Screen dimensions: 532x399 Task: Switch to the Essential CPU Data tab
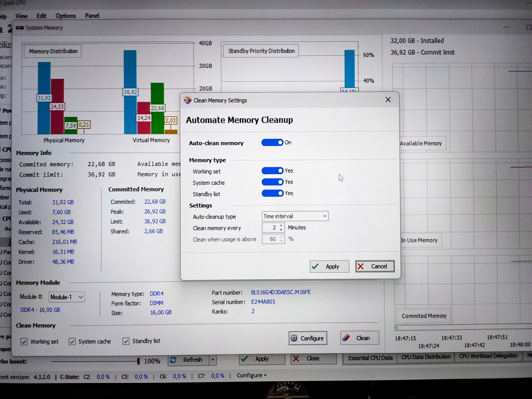(370, 358)
